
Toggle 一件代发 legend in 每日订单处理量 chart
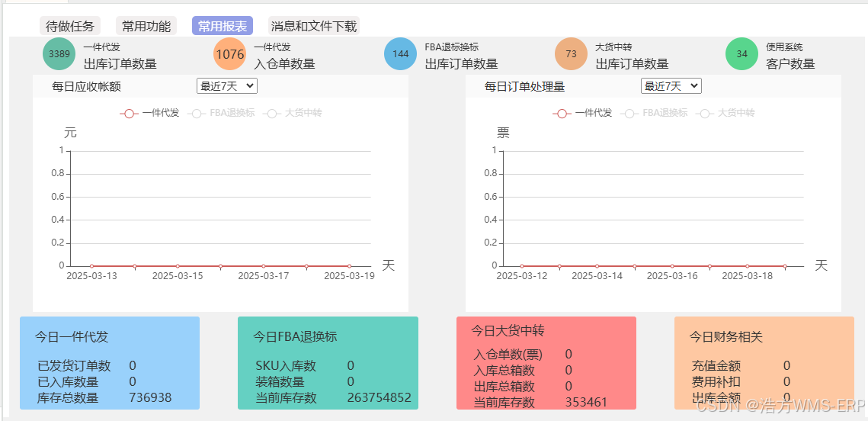point(582,113)
